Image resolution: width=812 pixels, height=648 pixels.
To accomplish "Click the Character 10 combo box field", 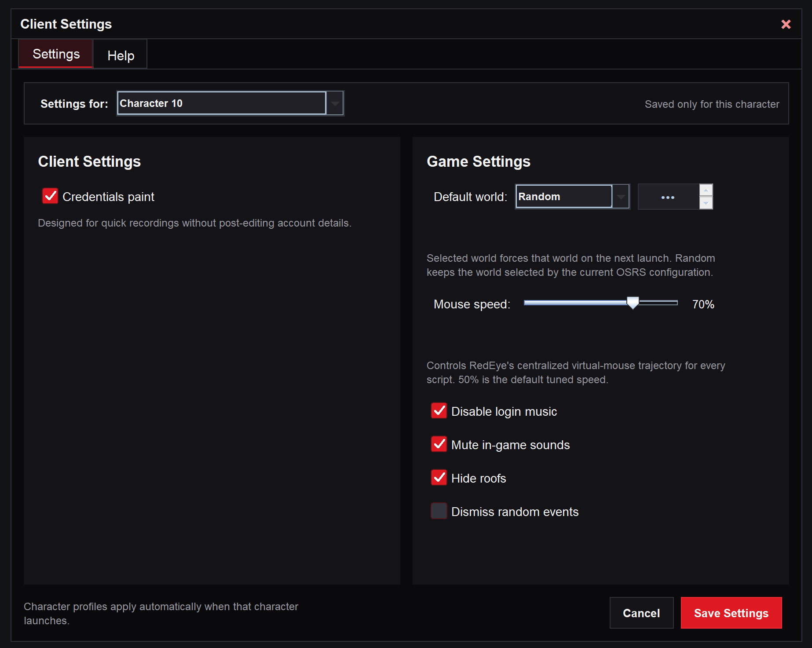I will [222, 103].
